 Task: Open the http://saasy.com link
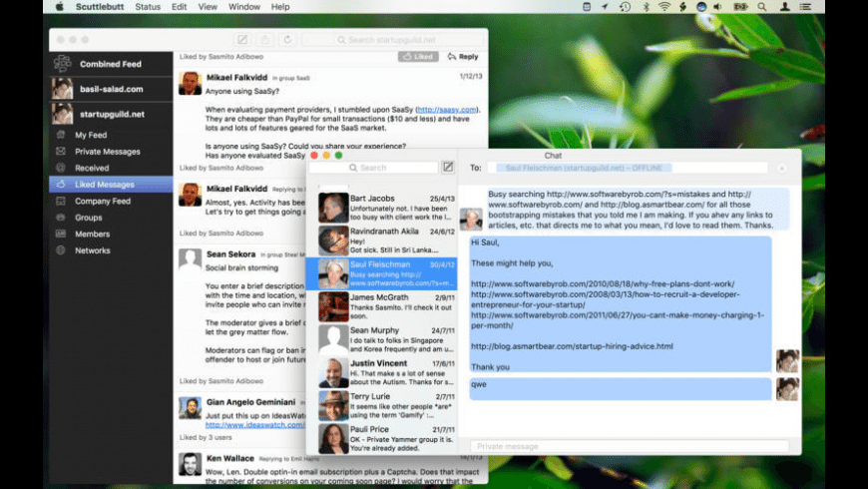447,110
